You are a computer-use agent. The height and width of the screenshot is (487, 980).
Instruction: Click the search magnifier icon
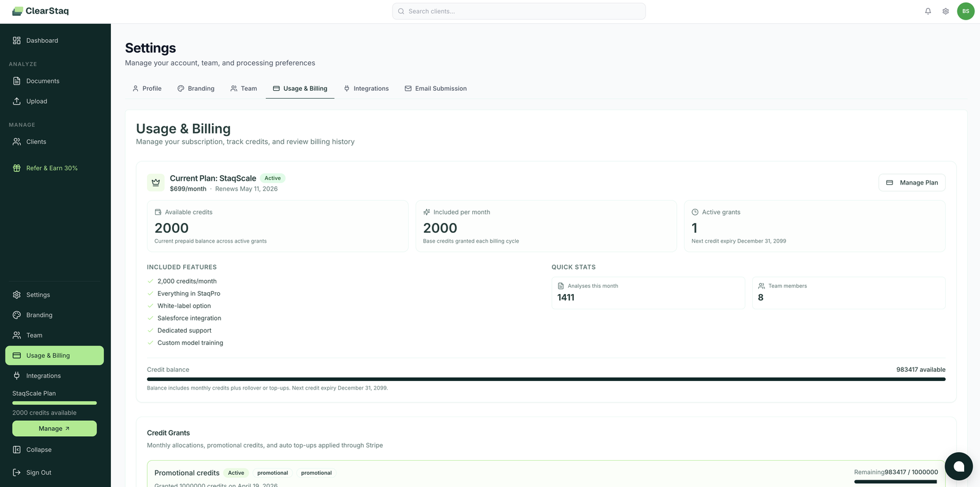[401, 11]
